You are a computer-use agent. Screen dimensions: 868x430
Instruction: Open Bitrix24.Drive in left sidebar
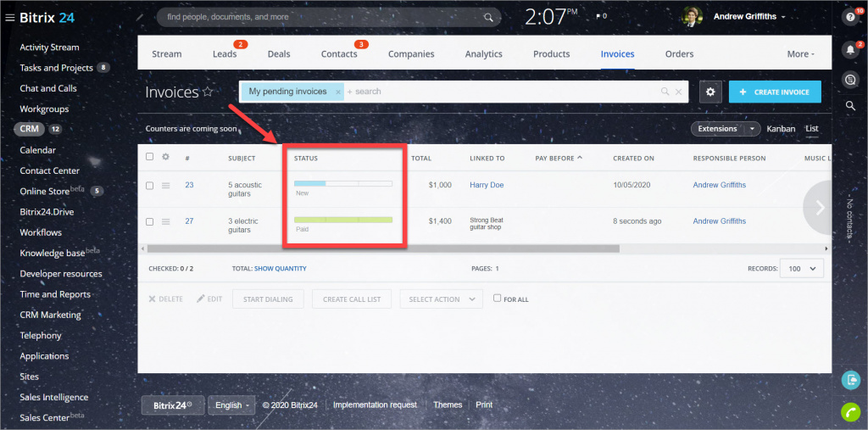pos(47,212)
